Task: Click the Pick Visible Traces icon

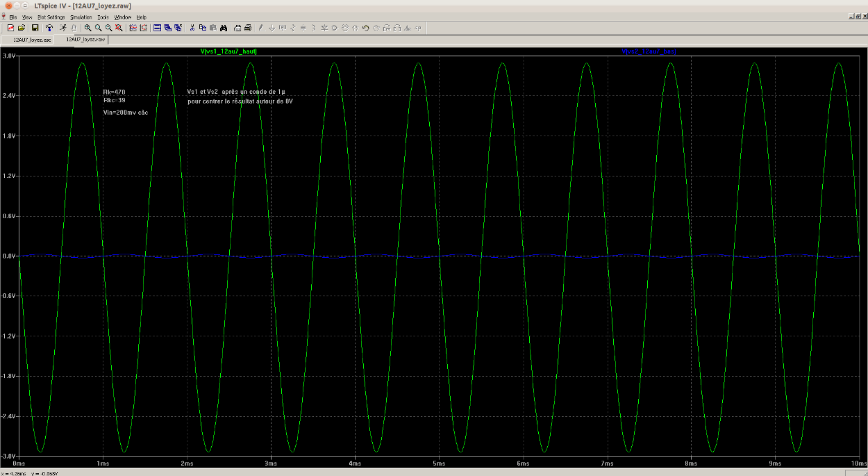Action: click(x=144, y=28)
